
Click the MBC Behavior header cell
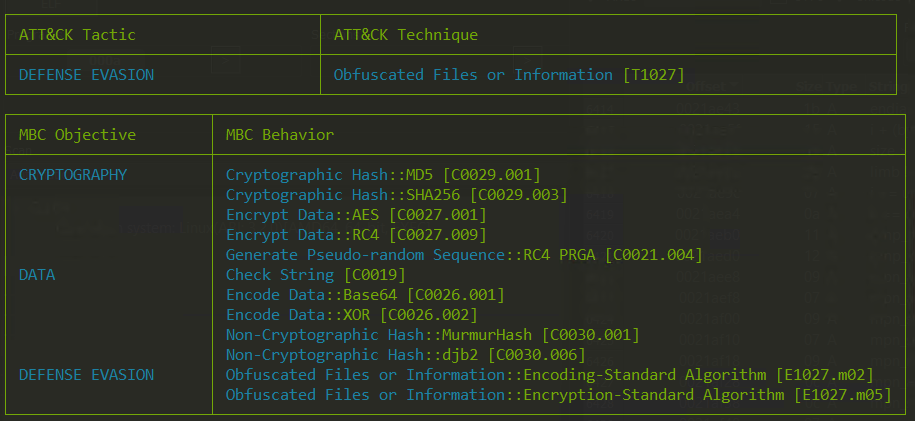click(558, 135)
